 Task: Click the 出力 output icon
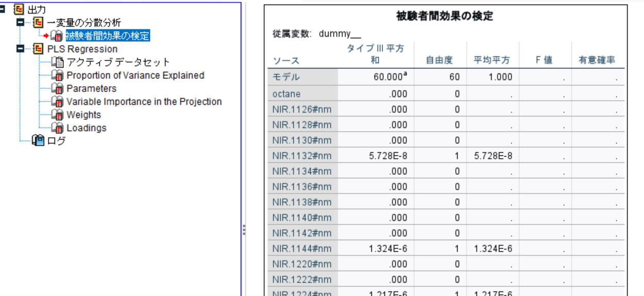click(x=19, y=9)
